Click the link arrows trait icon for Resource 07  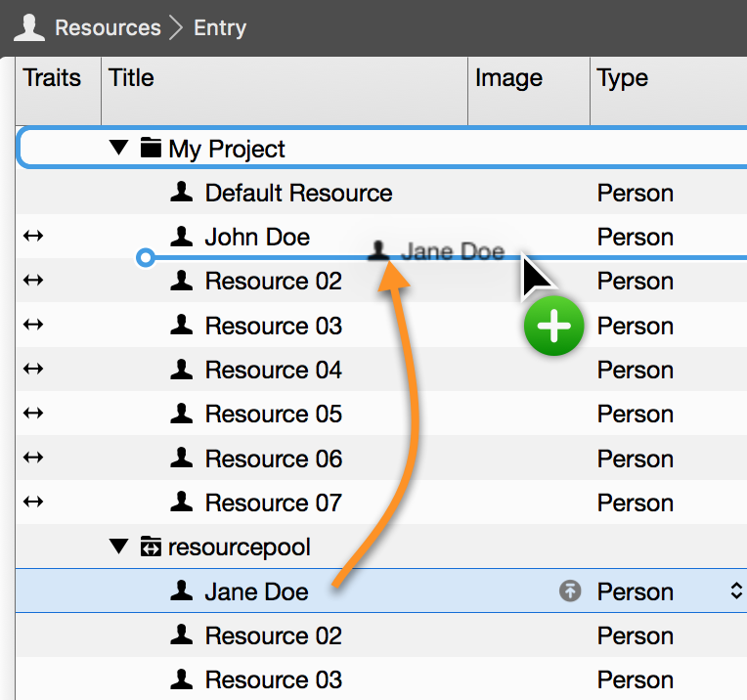click(33, 503)
